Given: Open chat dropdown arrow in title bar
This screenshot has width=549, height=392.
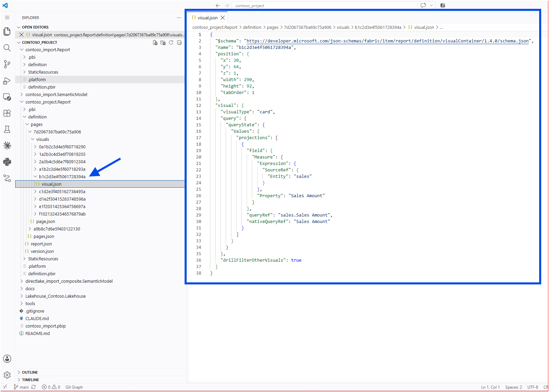Looking at the screenshot, I should 431,5.
